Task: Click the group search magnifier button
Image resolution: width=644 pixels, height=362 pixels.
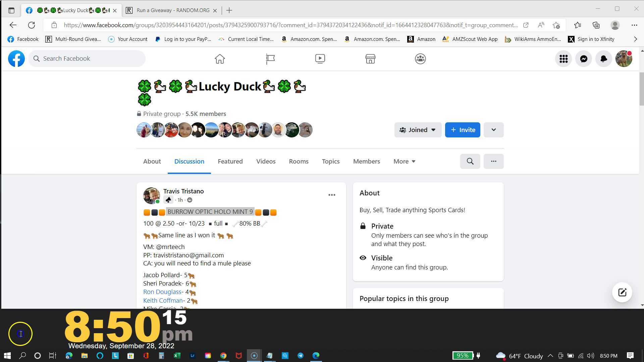Action: click(470, 161)
